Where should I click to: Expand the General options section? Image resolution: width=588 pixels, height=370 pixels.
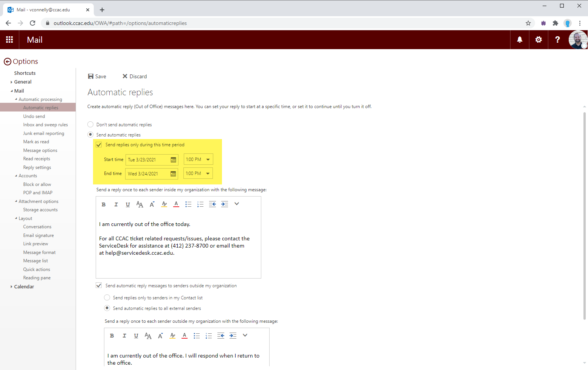click(11, 82)
